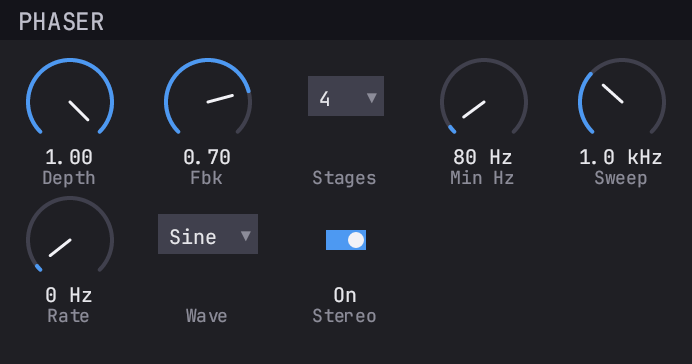The image size is (692, 364).
Task: Click the 80 Hz value readout
Action: pyautogui.click(x=483, y=158)
